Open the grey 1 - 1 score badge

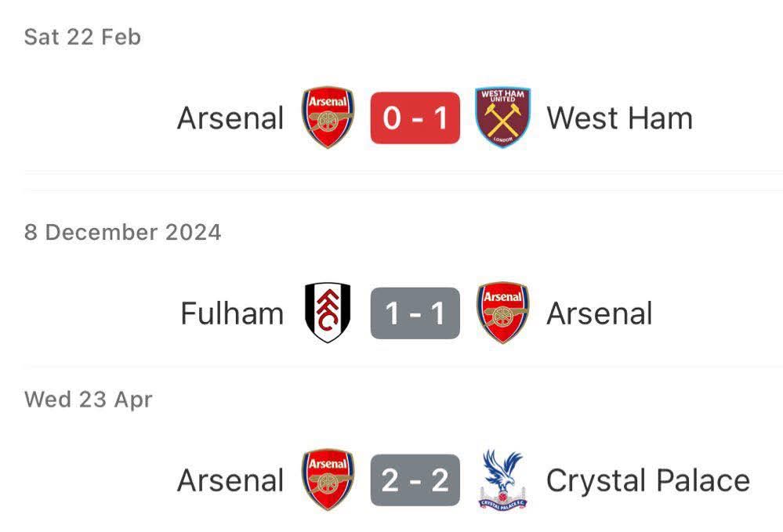[415, 313]
